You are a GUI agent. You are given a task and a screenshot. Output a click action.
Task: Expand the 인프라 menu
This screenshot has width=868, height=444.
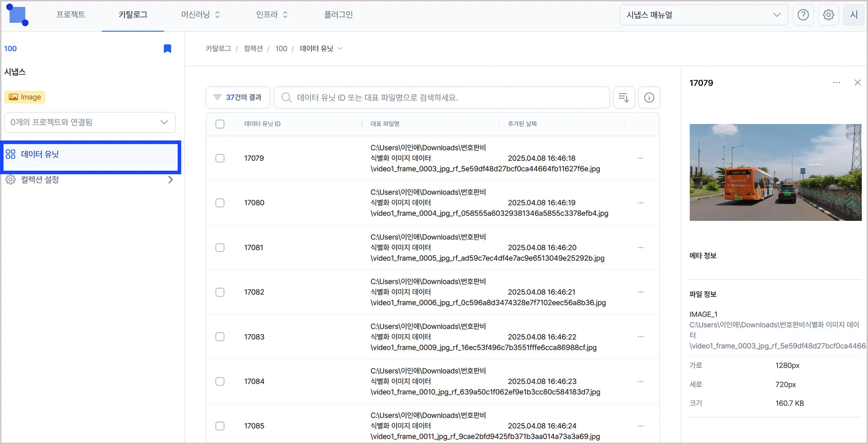(x=272, y=15)
